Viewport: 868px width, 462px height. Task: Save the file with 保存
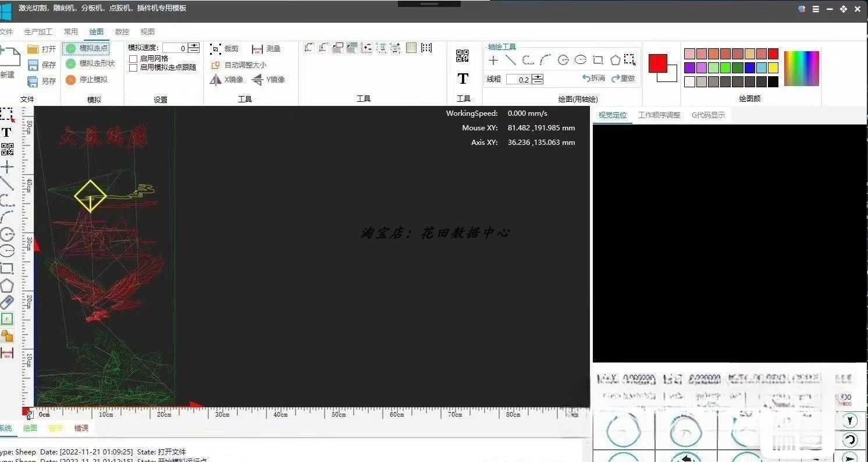click(41, 65)
